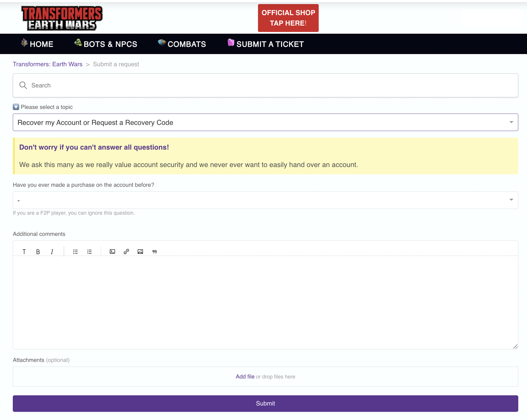Insert a code block in the editor
Image resolution: width=527 pixels, height=420 pixels.
112,252
